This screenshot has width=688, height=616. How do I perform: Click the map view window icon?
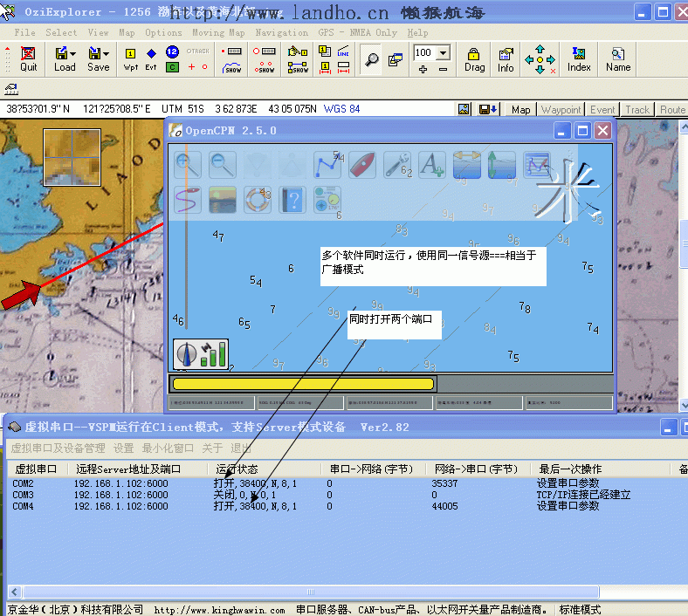tap(396, 59)
